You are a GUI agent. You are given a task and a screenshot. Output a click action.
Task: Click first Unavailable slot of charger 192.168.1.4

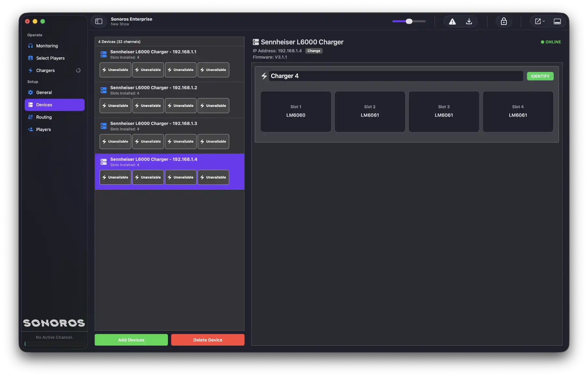115,178
